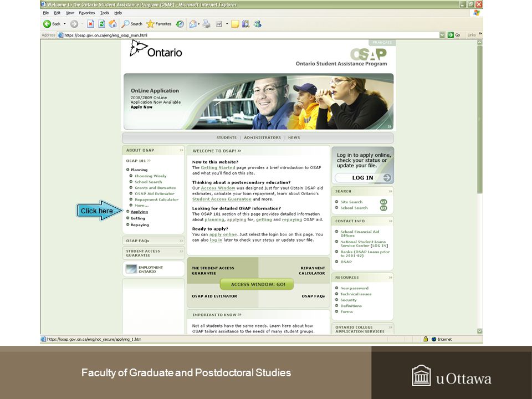This screenshot has height=399, width=532.
Task: Click the Windows flag logo in menu bar
Action: click(x=477, y=13)
